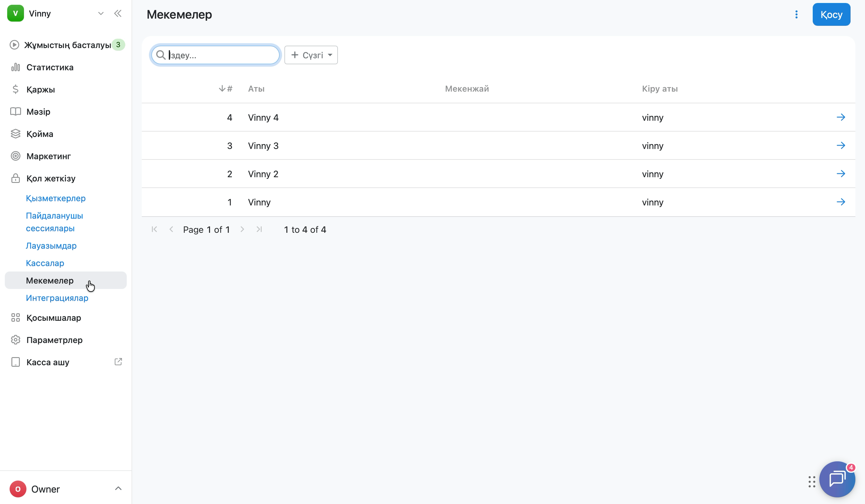This screenshot has width=865, height=504.
Task: Expand the Owner user menu chevron
Action: [118, 489]
